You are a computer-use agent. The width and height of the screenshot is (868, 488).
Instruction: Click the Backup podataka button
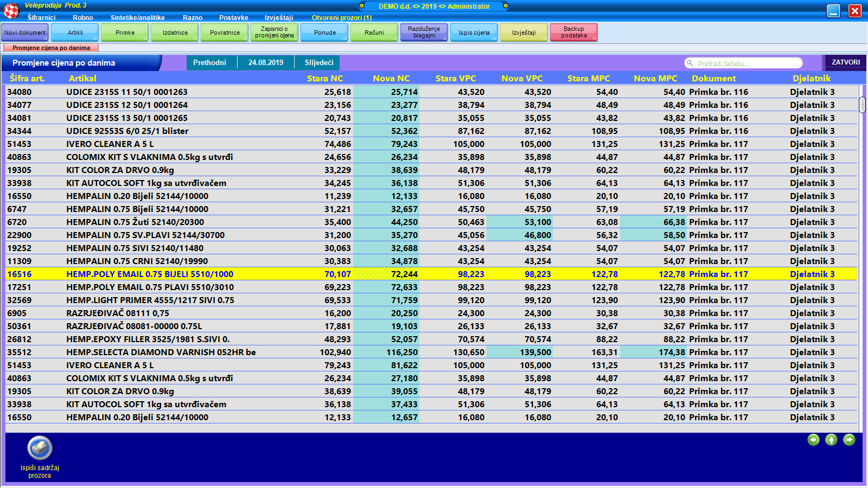(x=573, y=33)
